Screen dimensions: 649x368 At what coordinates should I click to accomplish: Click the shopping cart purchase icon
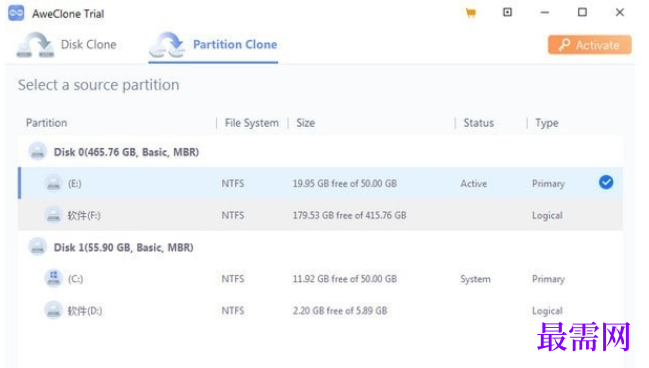tap(471, 13)
